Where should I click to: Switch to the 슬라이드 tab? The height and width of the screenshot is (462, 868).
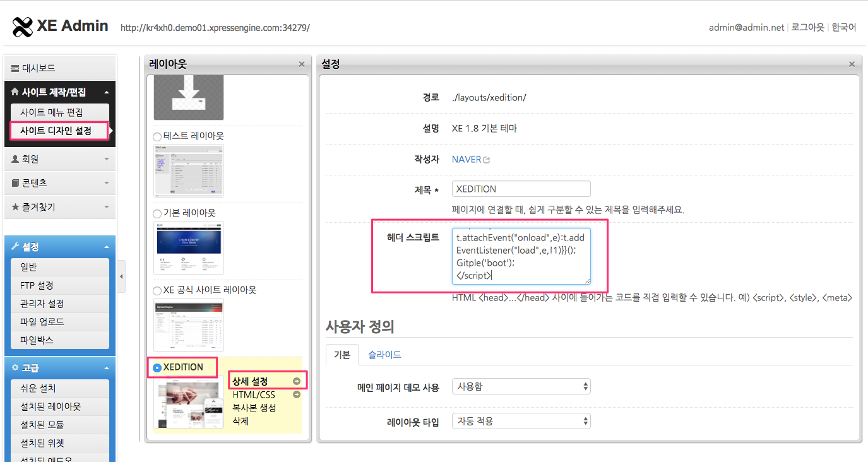coord(385,355)
